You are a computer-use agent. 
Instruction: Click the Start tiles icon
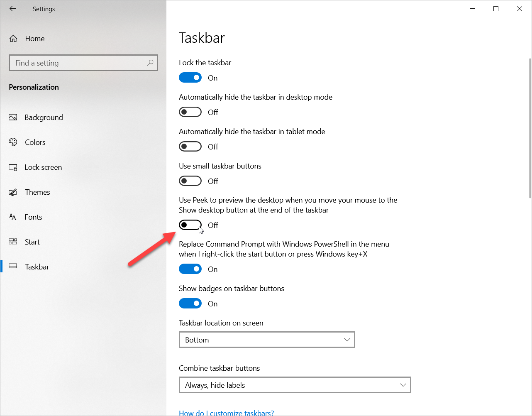pos(13,242)
